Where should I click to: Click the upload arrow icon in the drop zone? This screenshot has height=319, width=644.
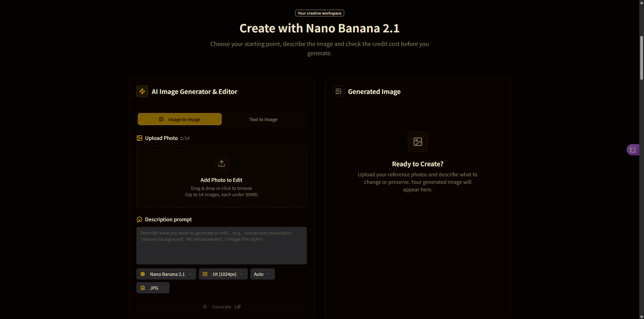click(221, 164)
